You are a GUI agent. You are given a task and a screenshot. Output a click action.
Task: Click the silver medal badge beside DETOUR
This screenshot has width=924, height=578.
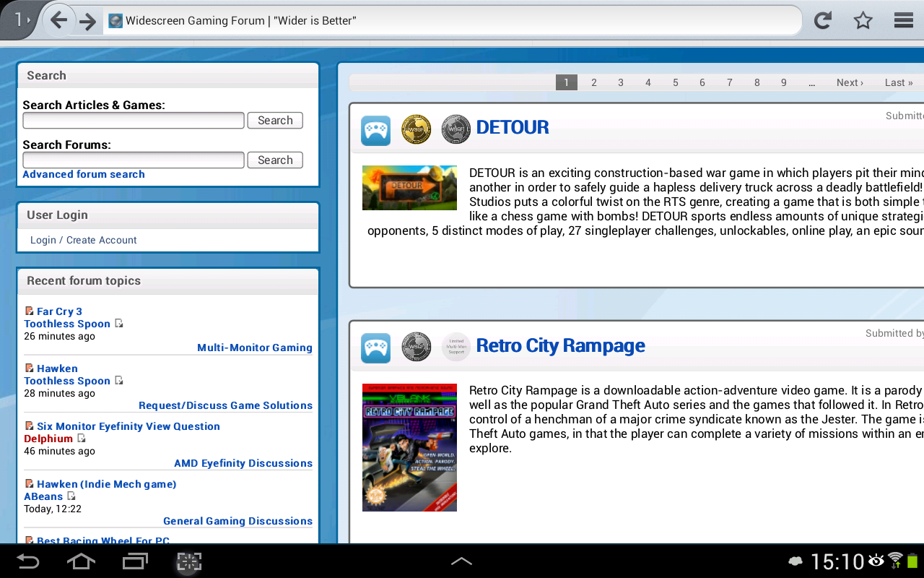[x=456, y=130]
